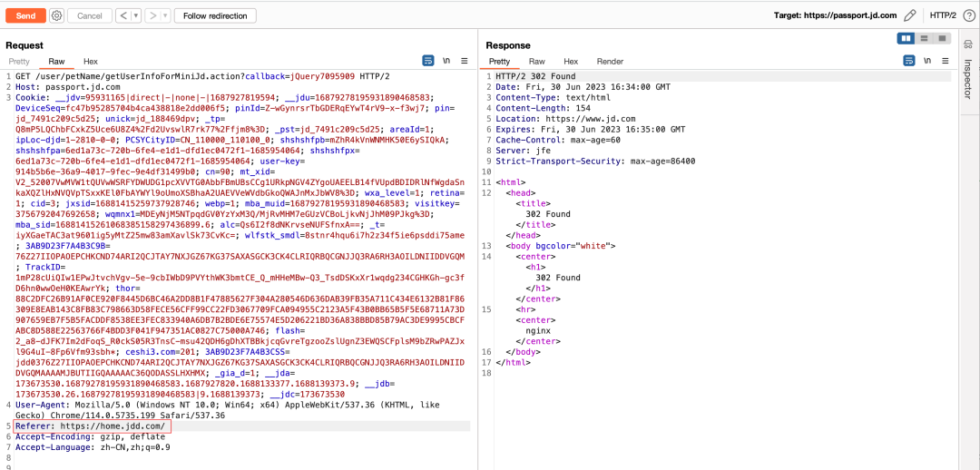
Task: Click the jQuery7095909 callback value
Action: click(323, 76)
